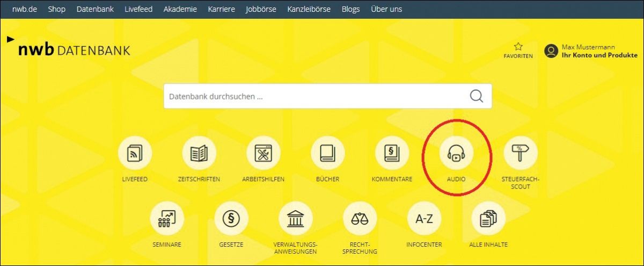644x266 pixels.
Task: Select the Arbeitshilfen tools icon
Action: (x=263, y=153)
